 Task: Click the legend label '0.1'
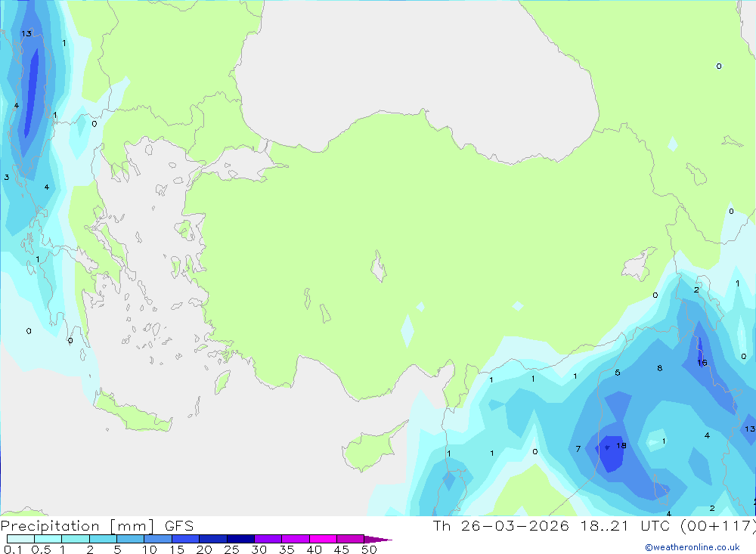[13, 549]
